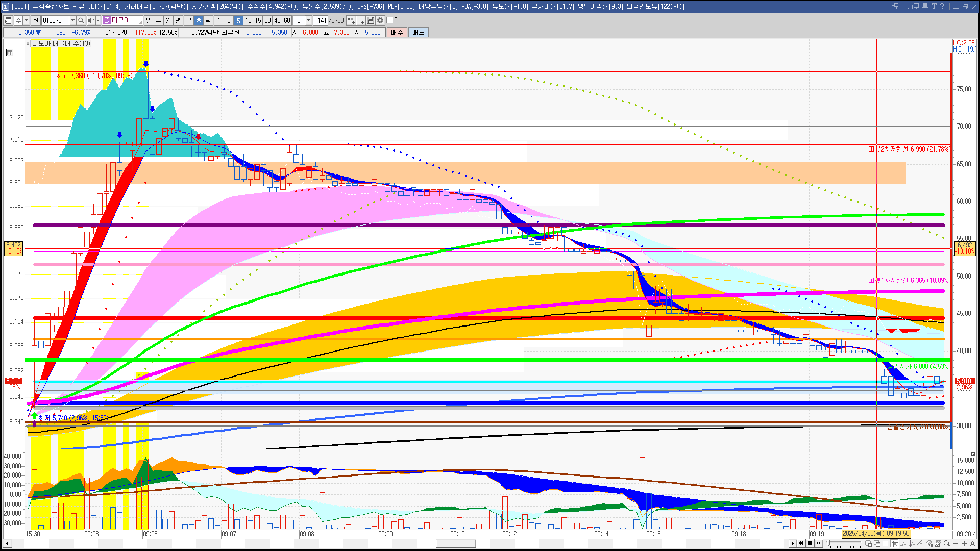Click the bottom magnifier zoom icon

click(947, 543)
